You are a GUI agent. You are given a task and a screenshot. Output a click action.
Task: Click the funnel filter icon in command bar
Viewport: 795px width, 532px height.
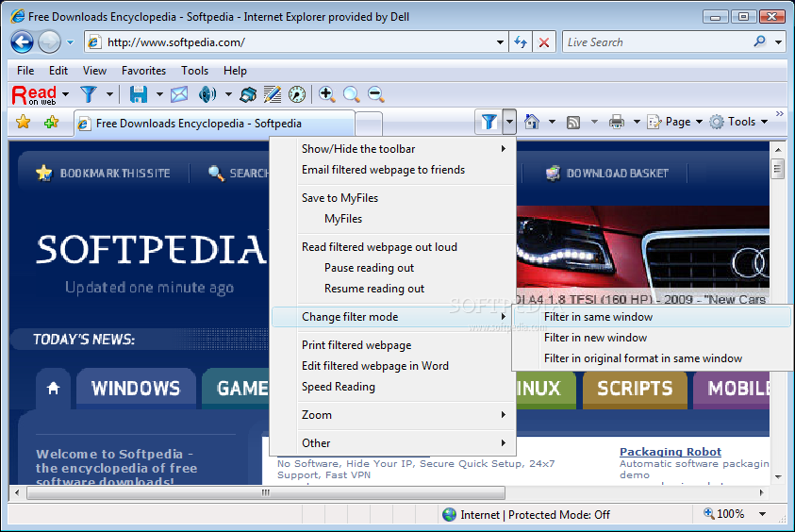[489, 122]
